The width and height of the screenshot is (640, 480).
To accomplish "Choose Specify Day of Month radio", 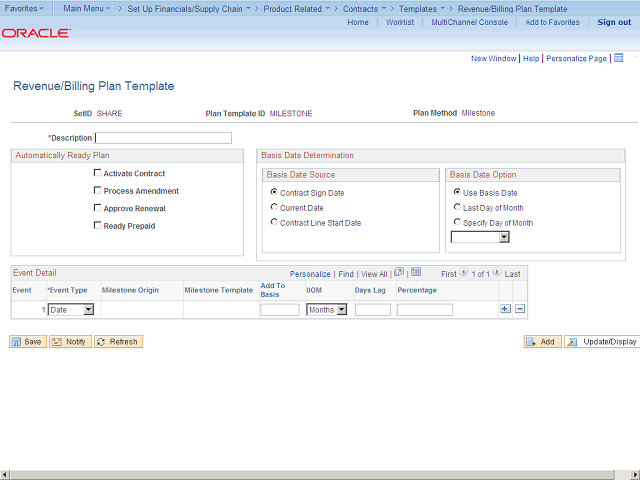I will [x=457, y=222].
